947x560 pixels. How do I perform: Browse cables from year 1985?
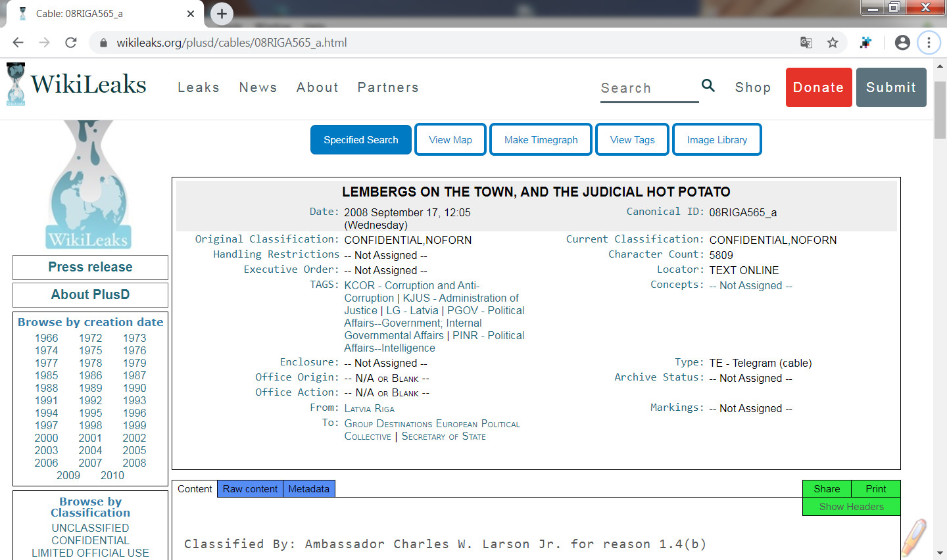pyautogui.click(x=47, y=375)
